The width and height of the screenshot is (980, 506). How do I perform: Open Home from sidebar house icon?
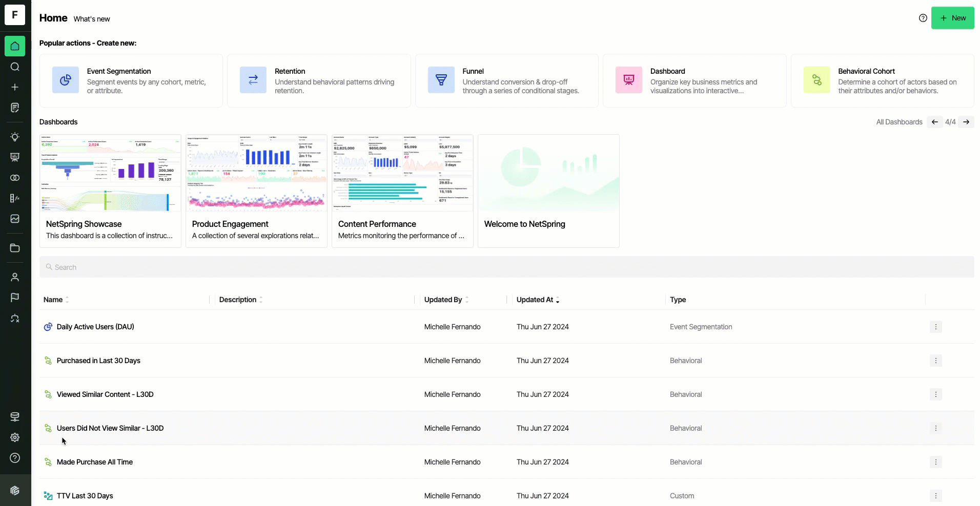pyautogui.click(x=15, y=46)
